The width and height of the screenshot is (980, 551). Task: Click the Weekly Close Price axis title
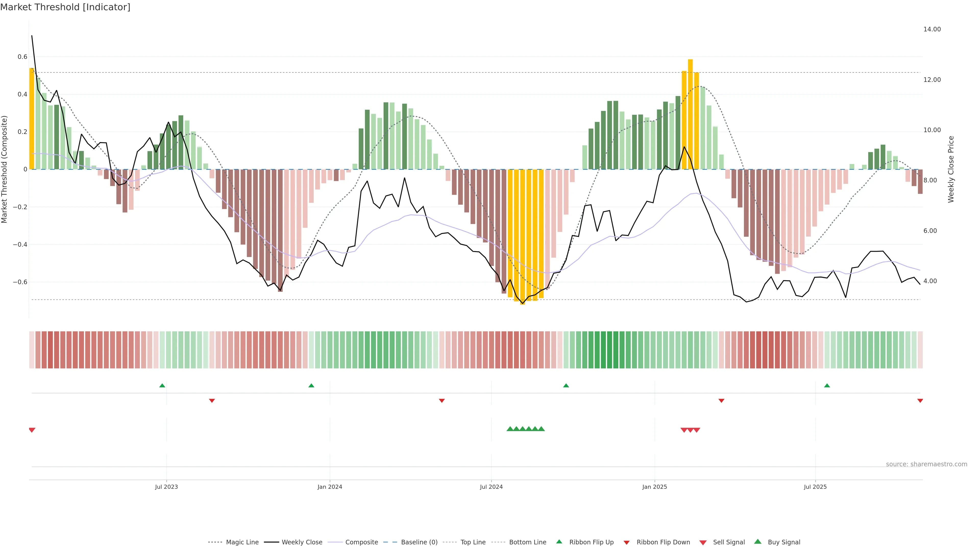click(951, 169)
